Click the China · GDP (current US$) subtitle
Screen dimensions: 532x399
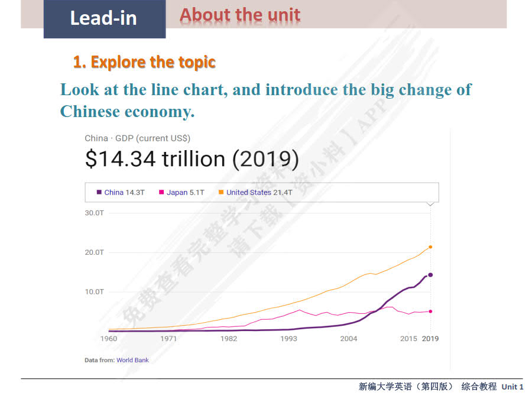137,138
